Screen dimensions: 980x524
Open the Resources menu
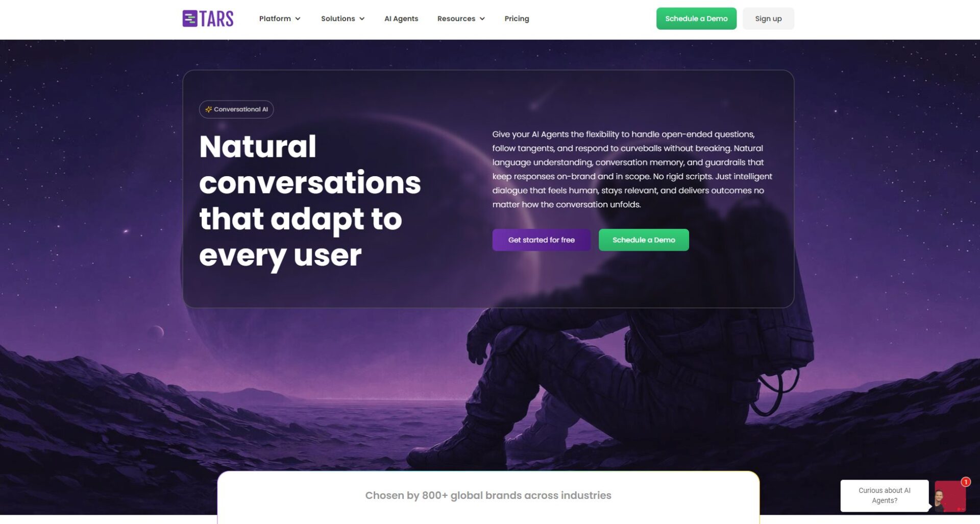tap(461, 19)
